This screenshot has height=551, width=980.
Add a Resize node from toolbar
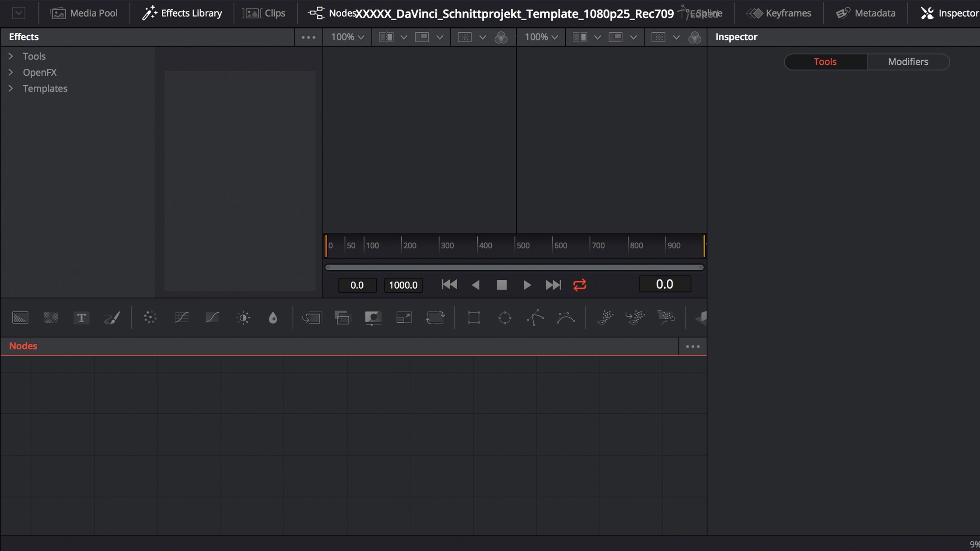point(404,317)
